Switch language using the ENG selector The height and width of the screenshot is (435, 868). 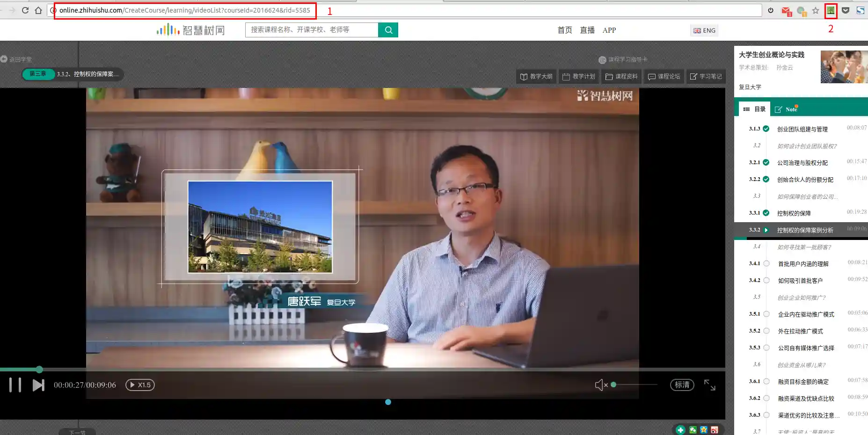click(x=704, y=30)
